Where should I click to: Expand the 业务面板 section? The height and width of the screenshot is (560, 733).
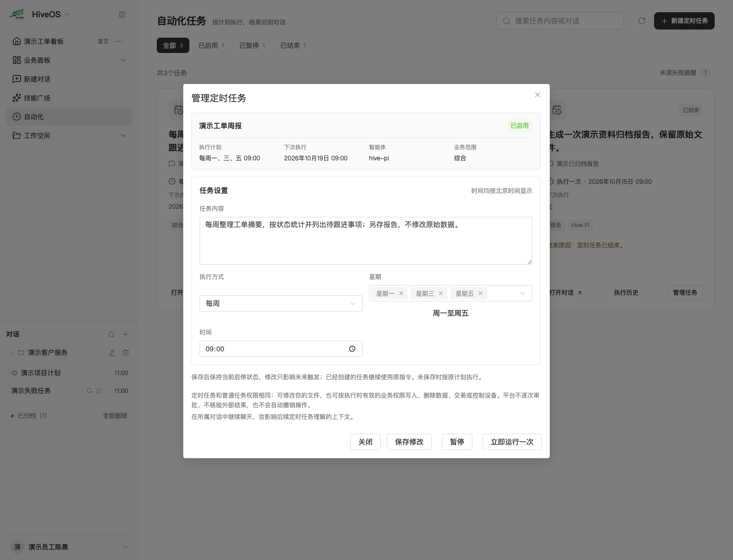[123, 60]
